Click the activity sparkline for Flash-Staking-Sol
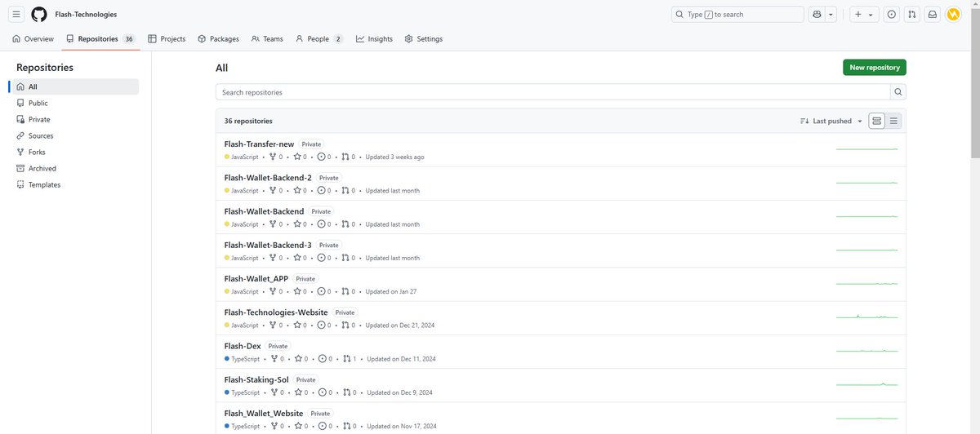 866,383
